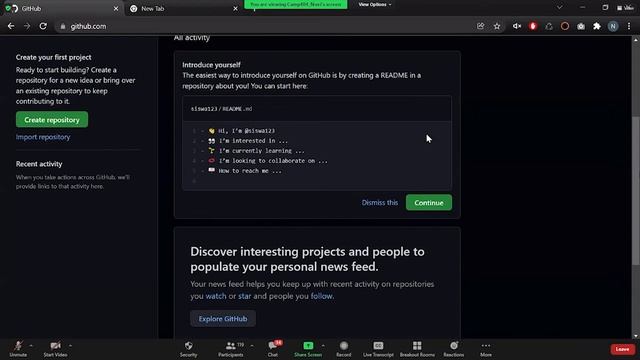
Task: Open Chrome's three-dot menu
Action: click(629, 26)
